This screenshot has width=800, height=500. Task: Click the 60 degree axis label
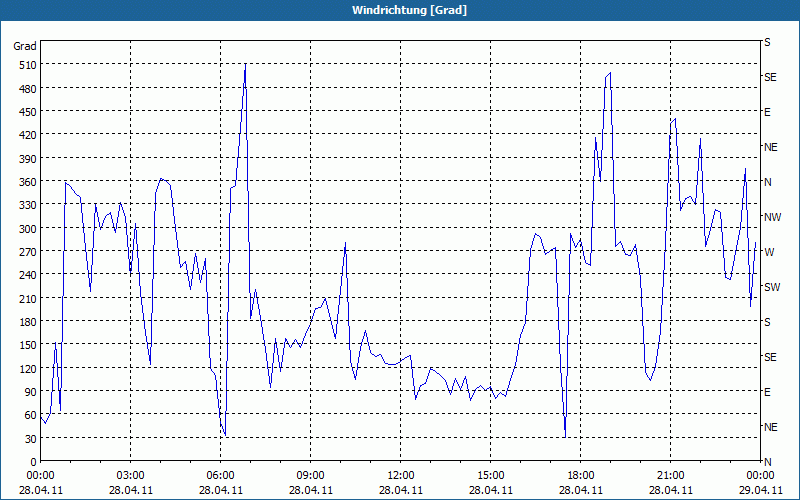click(x=31, y=416)
